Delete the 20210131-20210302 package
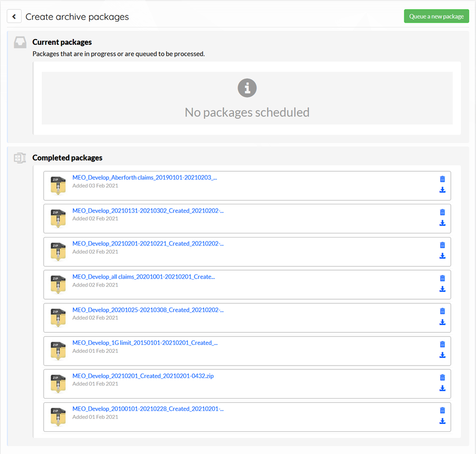The image size is (476, 454). (x=442, y=212)
